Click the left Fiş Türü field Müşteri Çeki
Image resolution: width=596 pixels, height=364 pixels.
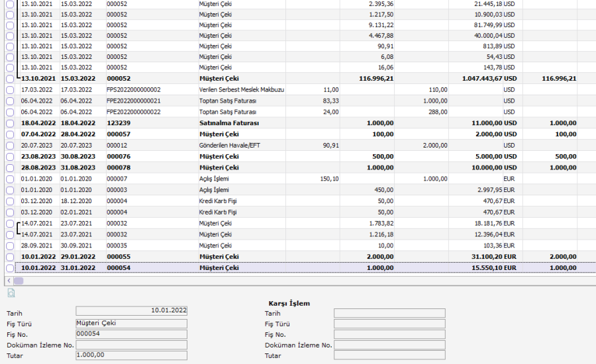(x=131, y=324)
